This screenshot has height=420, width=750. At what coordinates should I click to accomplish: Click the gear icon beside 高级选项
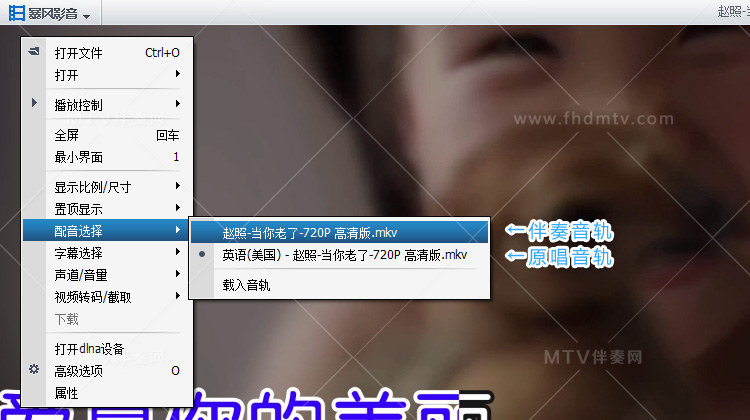(x=34, y=369)
